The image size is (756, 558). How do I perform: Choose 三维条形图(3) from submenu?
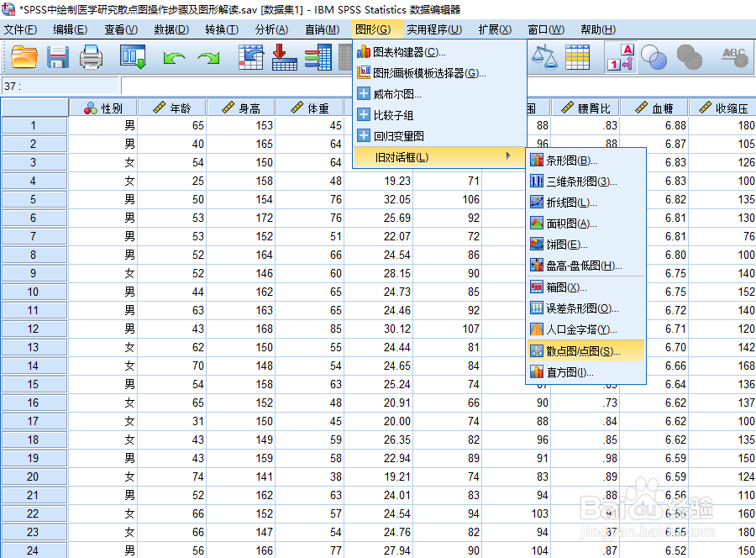[x=586, y=182]
